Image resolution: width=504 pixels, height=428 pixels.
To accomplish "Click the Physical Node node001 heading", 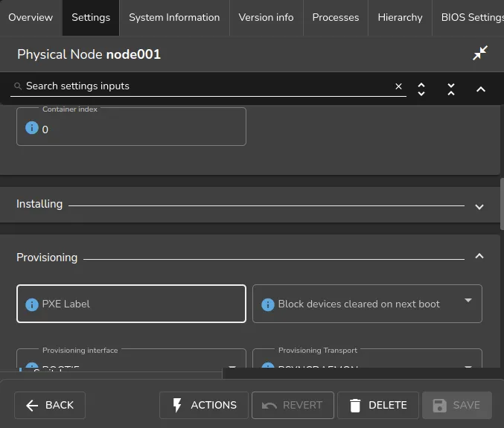I will pos(89,54).
